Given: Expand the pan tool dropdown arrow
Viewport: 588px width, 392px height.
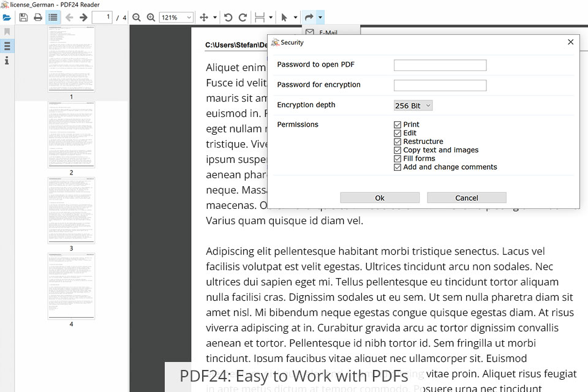Looking at the screenshot, I should (215, 18).
